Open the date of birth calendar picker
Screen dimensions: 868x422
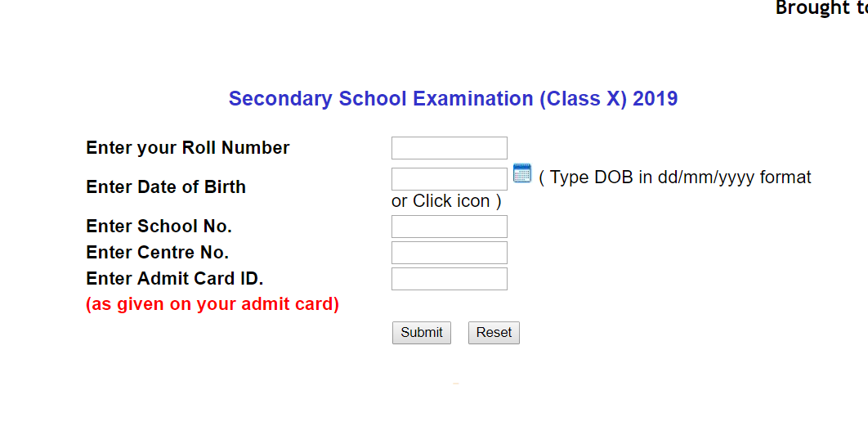[x=521, y=173]
